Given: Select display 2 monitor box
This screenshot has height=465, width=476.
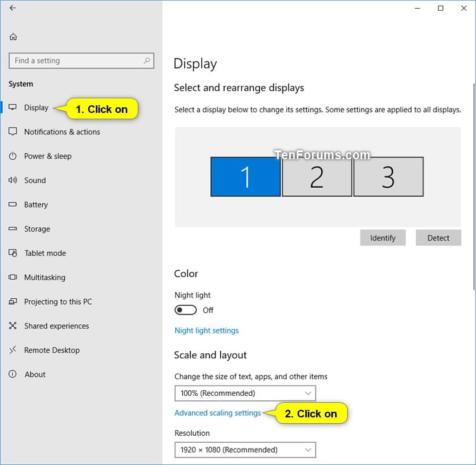Looking at the screenshot, I should coord(317,176).
